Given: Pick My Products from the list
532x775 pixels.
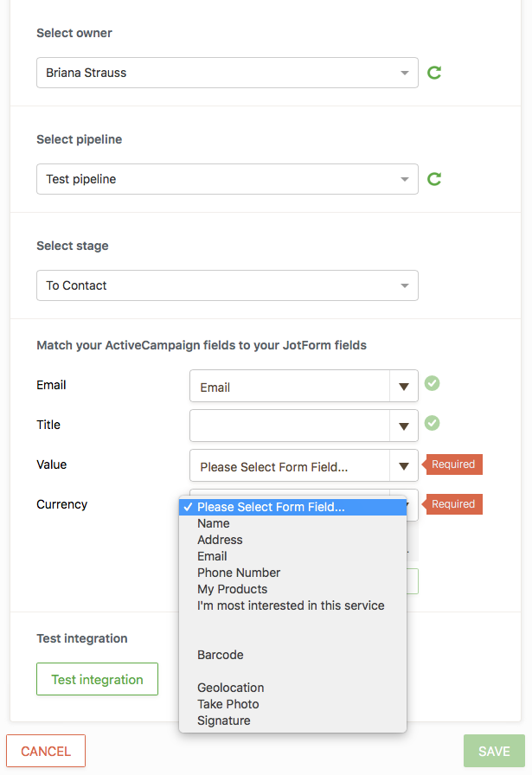Looking at the screenshot, I should 232,589.
